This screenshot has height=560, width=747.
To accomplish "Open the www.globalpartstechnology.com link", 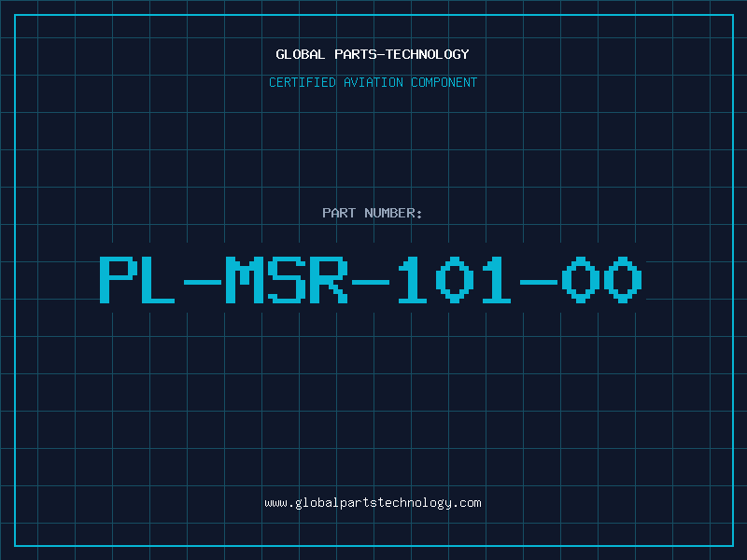I will coord(373,503).
